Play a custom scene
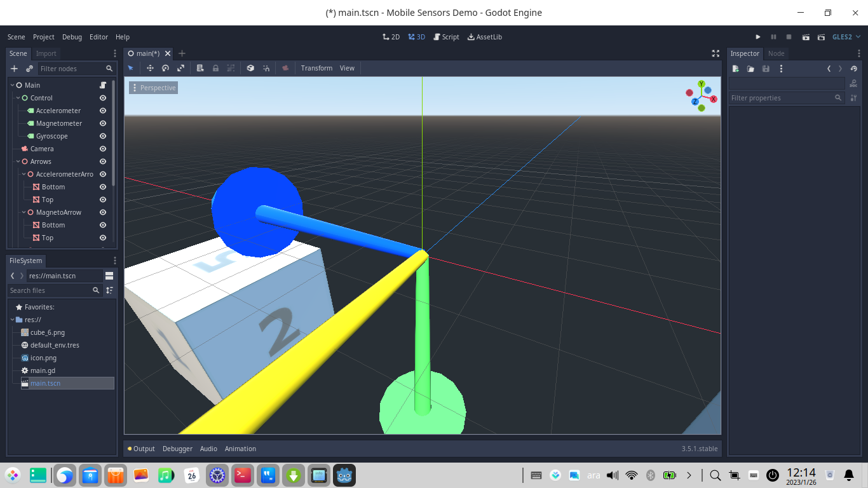868x488 pixels. tap(821, 37)
